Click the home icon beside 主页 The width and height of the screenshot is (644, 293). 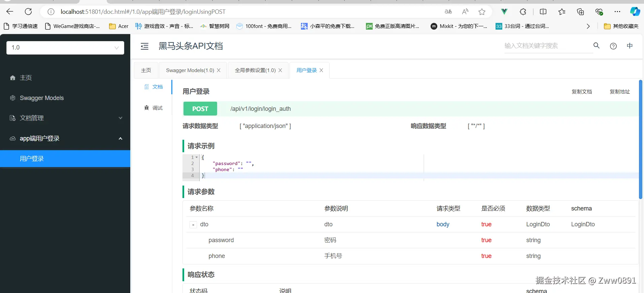[x=13, y=78]
